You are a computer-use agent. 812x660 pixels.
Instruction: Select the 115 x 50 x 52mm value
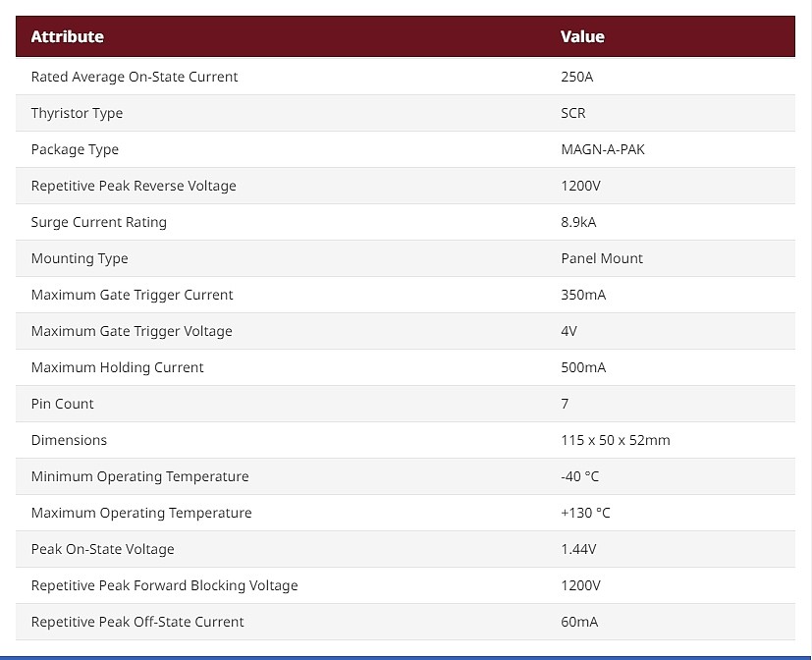coord(616,440)
